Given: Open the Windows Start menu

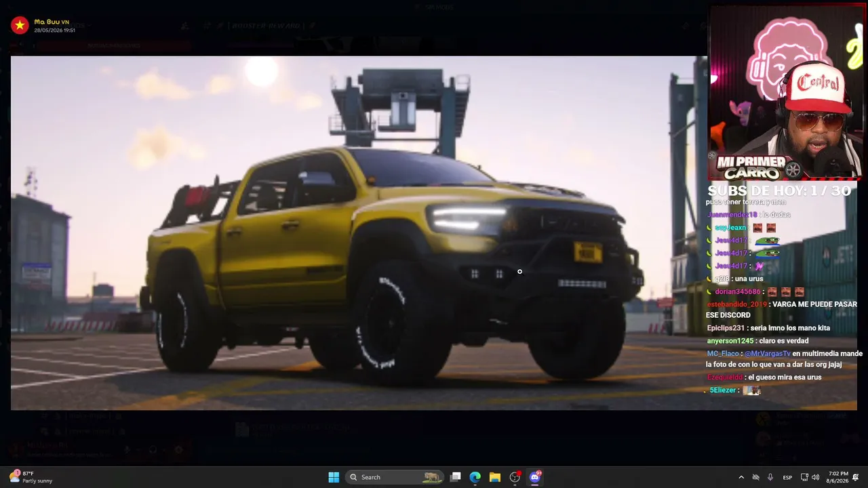Looking at the screenshot, I should point(334,477).
